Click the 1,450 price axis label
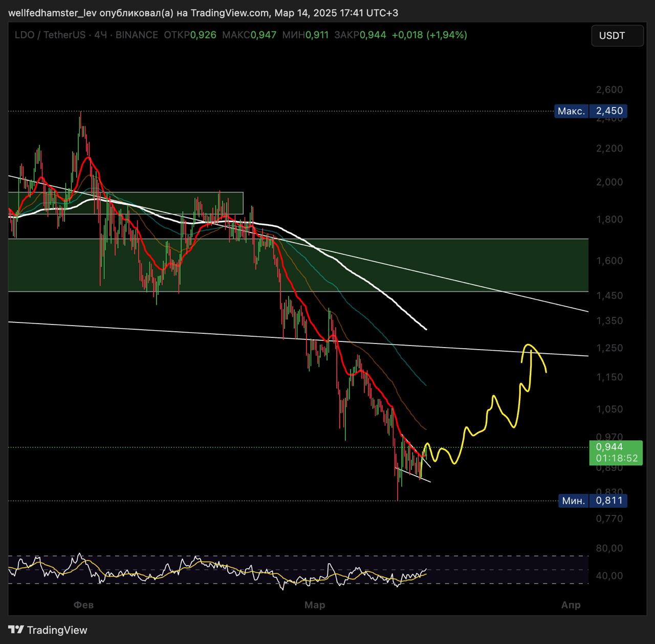Screen dimensions: 655x644 609,295
